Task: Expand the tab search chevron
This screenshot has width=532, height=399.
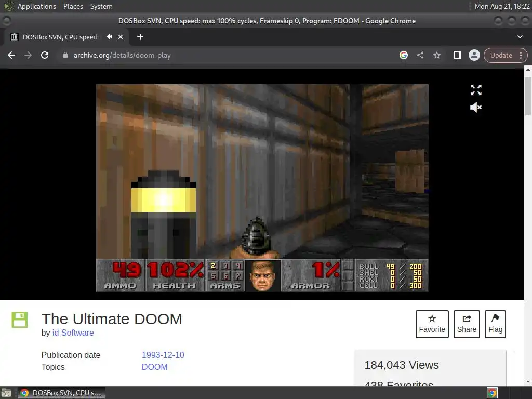Action: pos(520,37)
